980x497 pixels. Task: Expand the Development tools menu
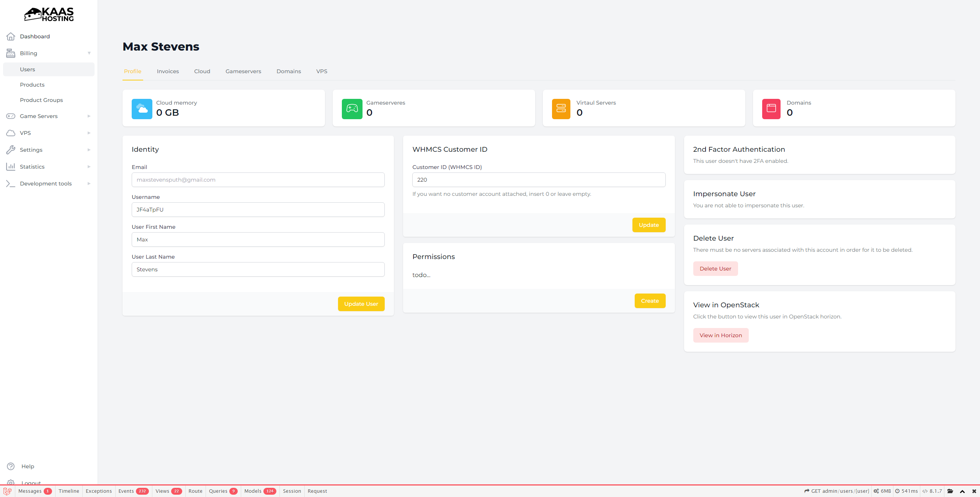[89, 184]
